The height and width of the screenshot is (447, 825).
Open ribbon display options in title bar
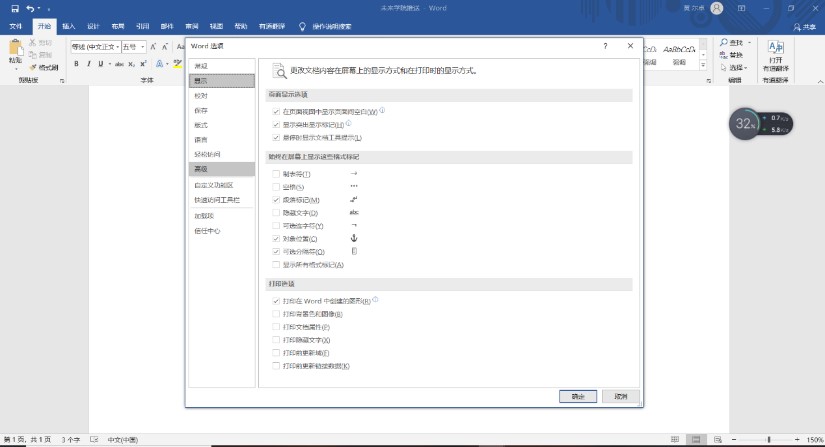pos(741,8)
